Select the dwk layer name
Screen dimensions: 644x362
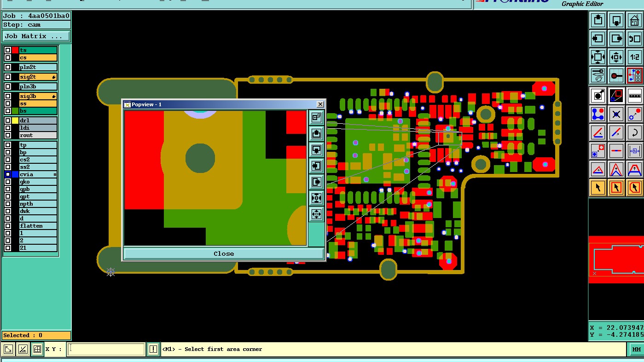pyautogui.click(x=38, y=211)
